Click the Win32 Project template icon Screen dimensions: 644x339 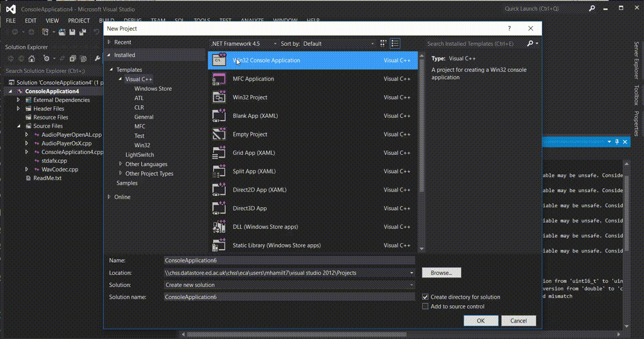(x=219, y=97)
